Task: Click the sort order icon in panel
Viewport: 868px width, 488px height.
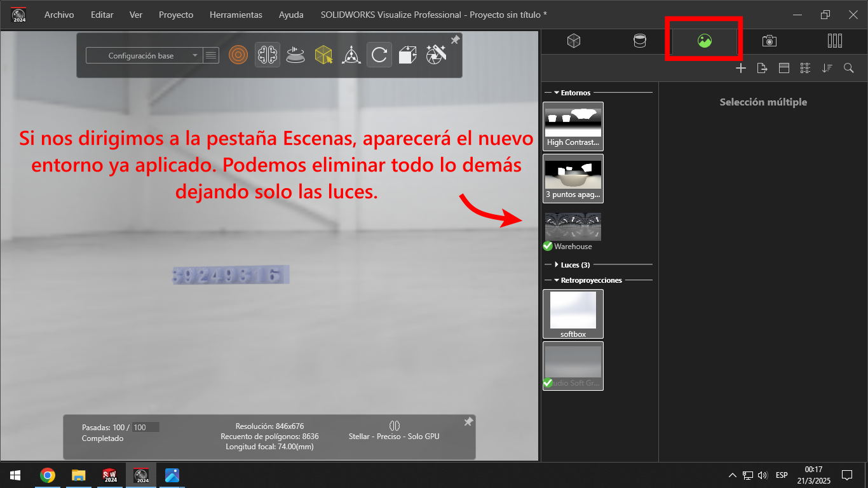Action: (827, 68)
